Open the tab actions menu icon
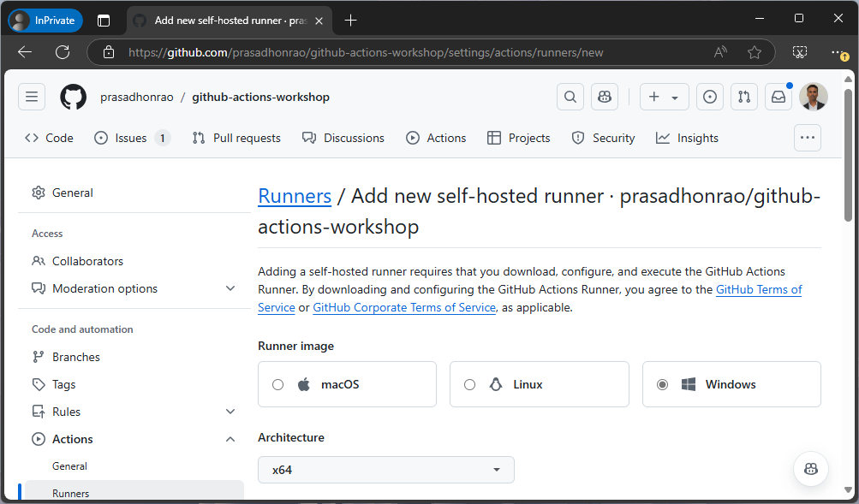Viewport: 859px width, 504px height. (104, 21)
